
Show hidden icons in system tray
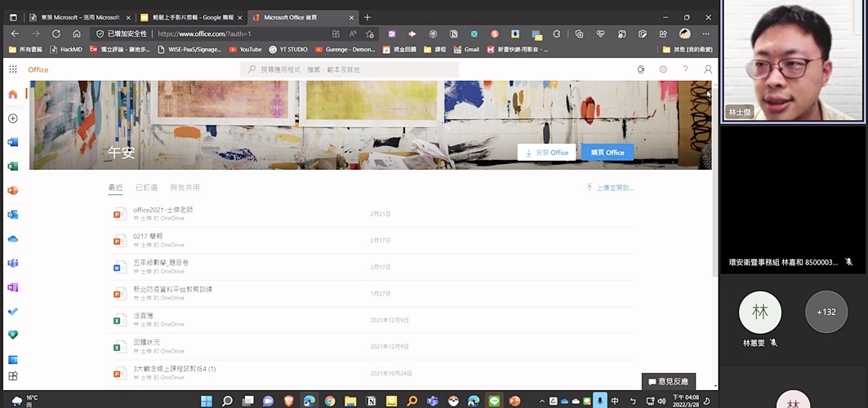point(541,401)
